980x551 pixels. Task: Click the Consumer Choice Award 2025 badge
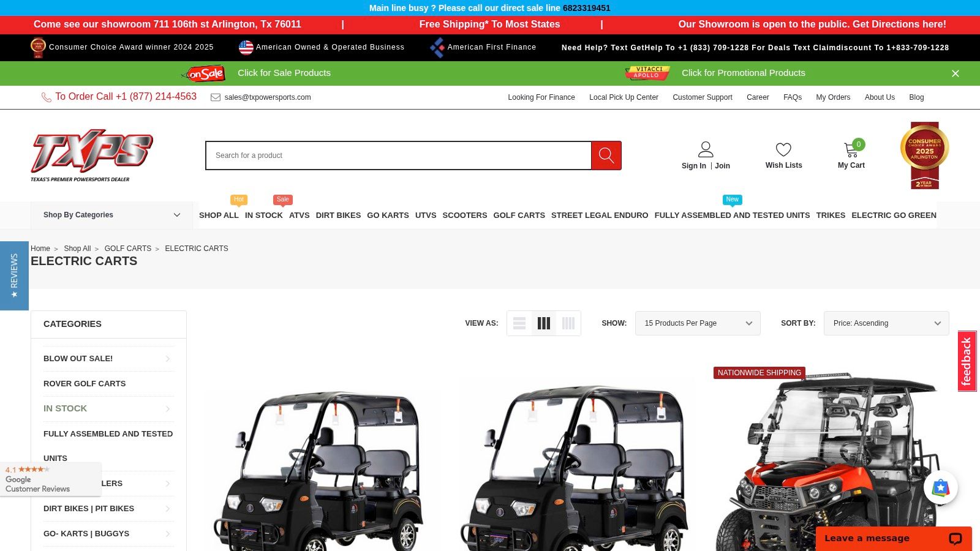point(924,156)
